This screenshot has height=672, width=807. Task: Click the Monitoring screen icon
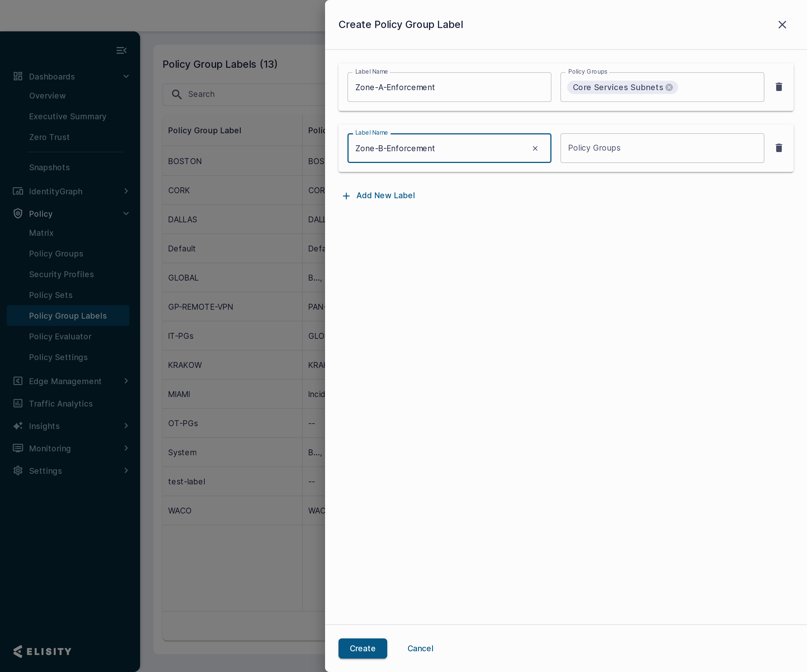coord(18,448)
